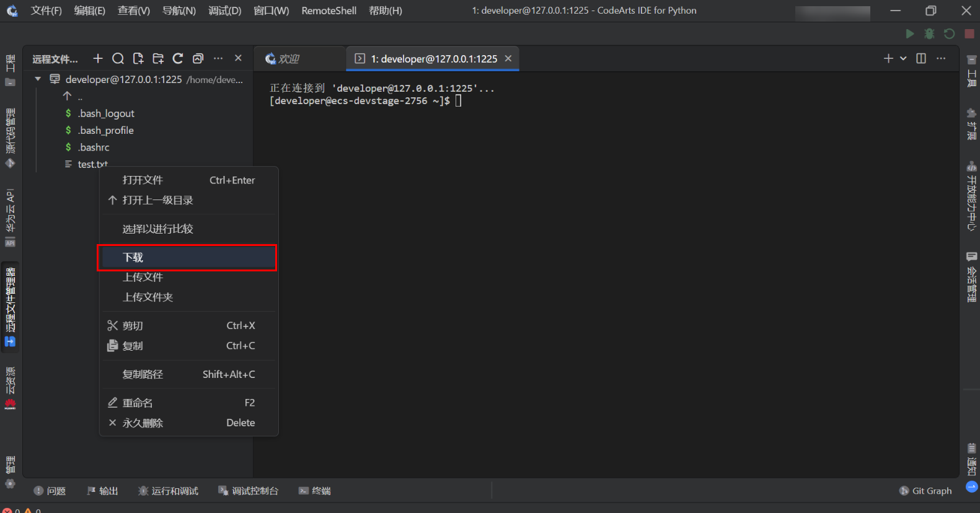Image resolution: width=980 pixels, height=513 pixels.
Task: Choose 永久删除 from the context menu
Action: tap(188, 423)
